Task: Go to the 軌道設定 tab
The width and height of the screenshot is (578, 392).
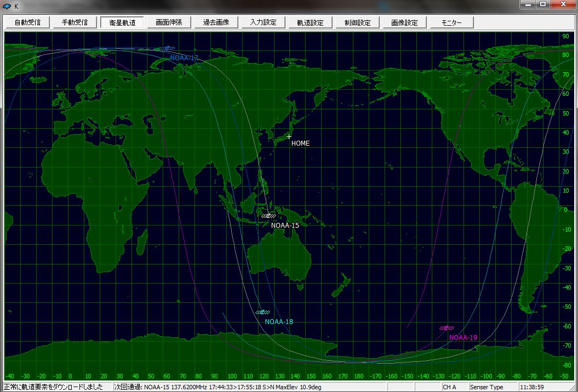Action: click(x=311, y=22)
